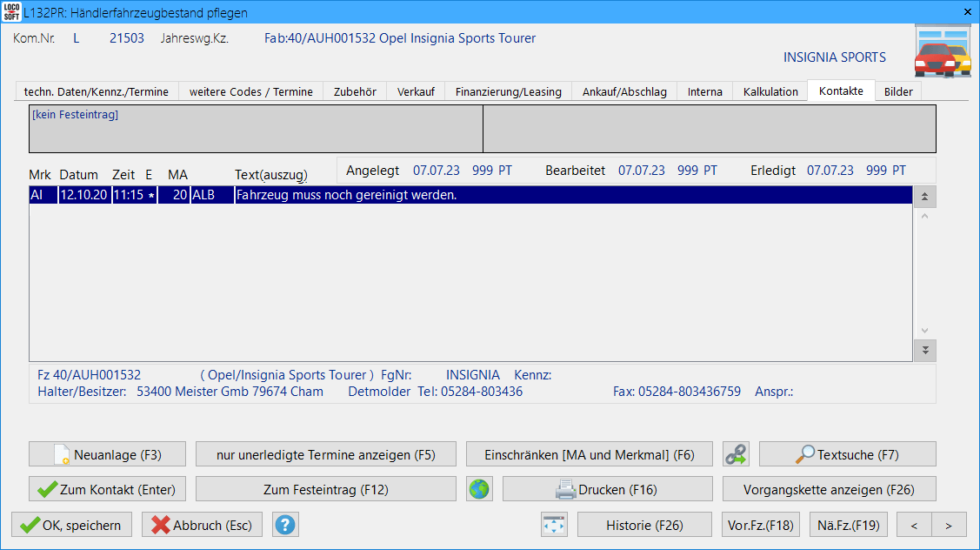Jump to bottom of contact list
This screenshot has width=980, height=550.
point(924,350)
